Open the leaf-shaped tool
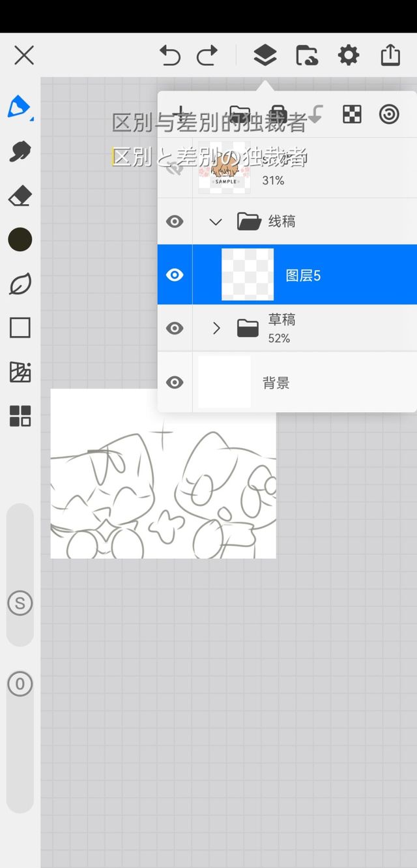This screenshot has width=417, height=868. coord(20,284)
